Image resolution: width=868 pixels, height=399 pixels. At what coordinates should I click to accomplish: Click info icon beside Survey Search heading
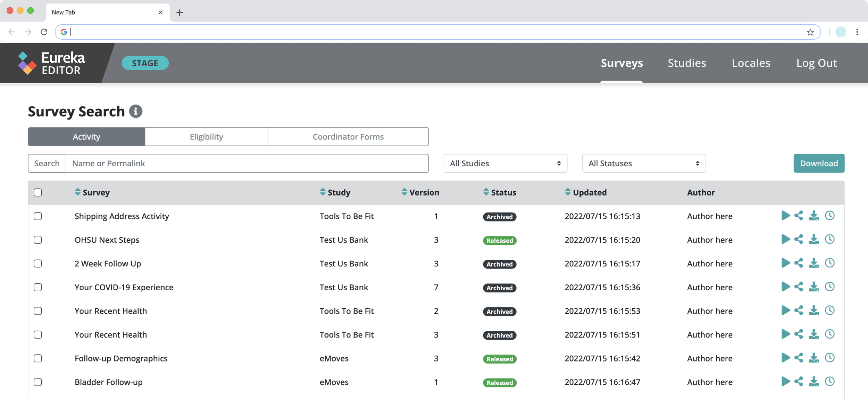tap(136, 111)
